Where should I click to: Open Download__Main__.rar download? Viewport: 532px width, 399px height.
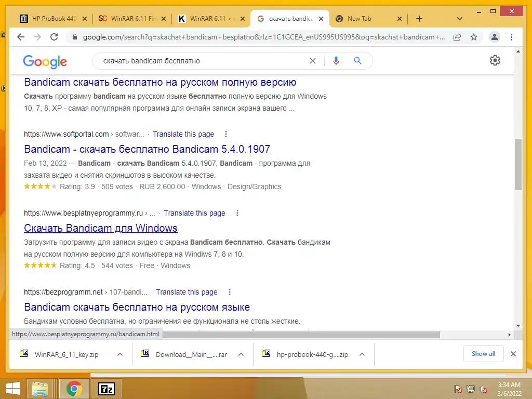tap(185, 354)
